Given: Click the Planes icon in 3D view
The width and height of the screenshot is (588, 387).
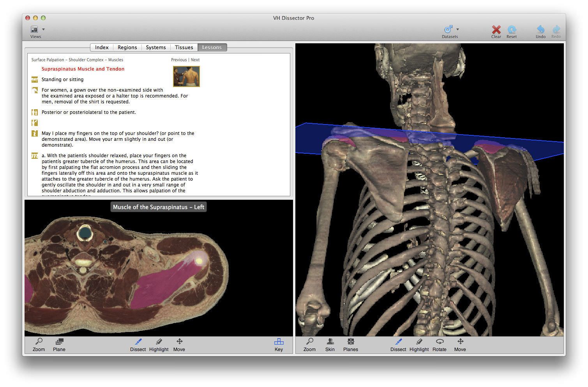Looking at the screenshot, I should [350, 342].
